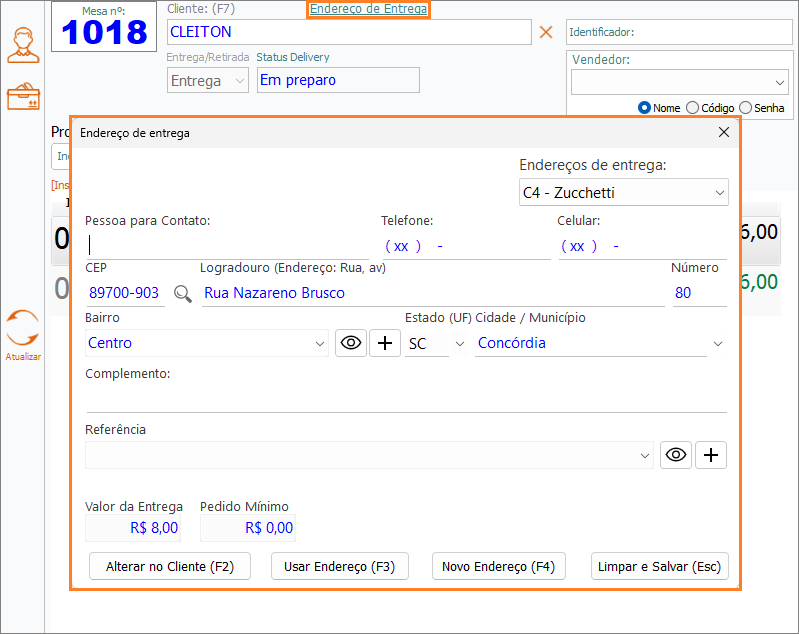View Bairro details with eye icon
This screenshot has height=634, width=799.
click(x=351, y=343)
